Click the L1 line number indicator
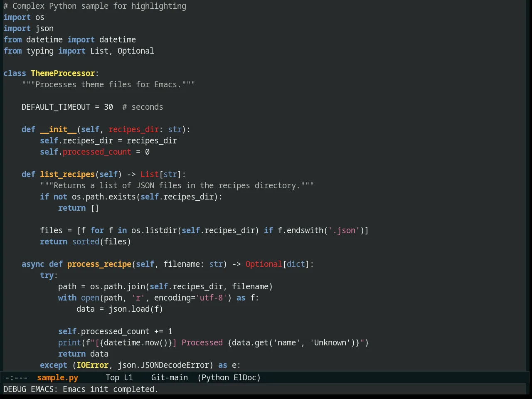Screen dimensions: 532x399 point(128,377)
